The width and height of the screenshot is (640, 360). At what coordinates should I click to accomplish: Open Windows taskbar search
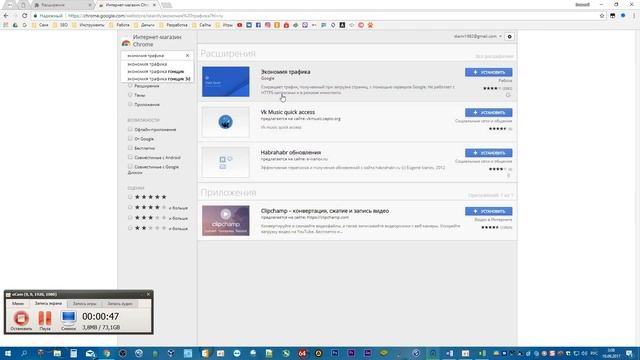(x=24, y=353)
